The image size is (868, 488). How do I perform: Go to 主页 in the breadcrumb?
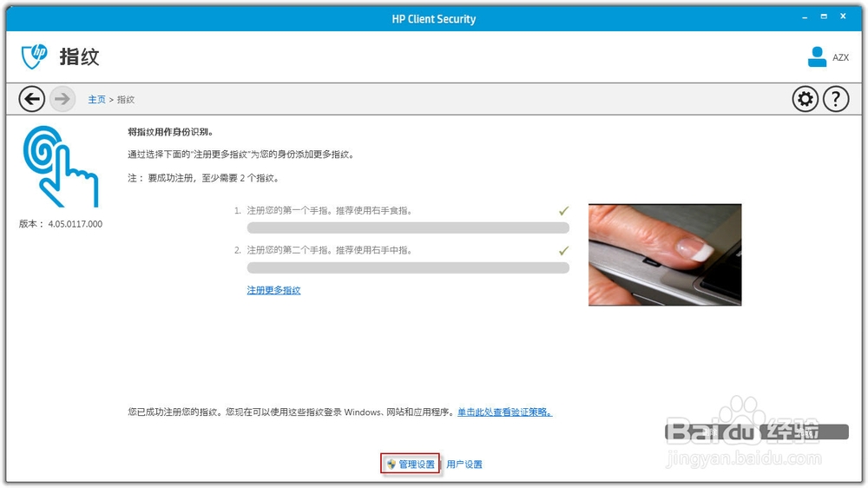tap(96, 100)
